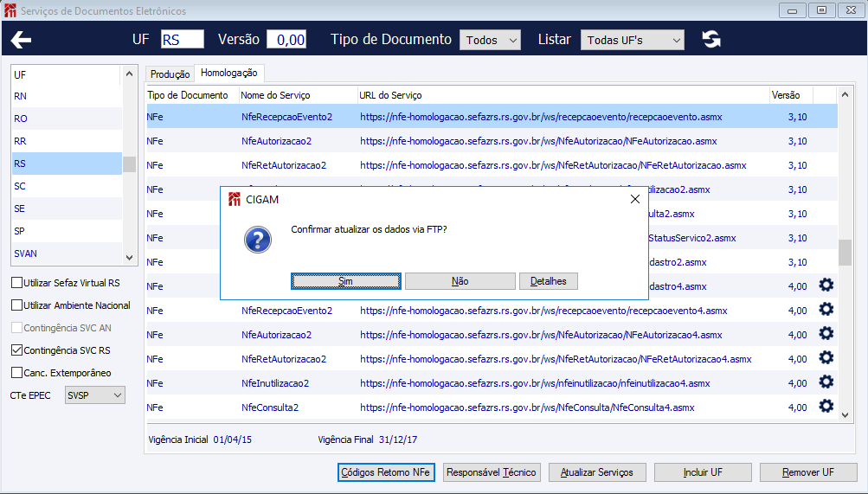Click Códigos Retorno NFe button

[x=386, y=472]
